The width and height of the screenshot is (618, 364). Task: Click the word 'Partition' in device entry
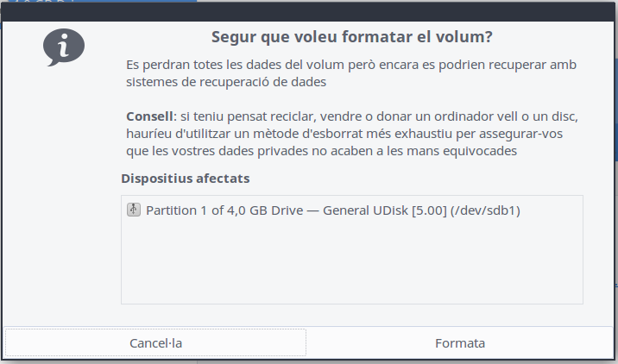(x=173, y=210)
